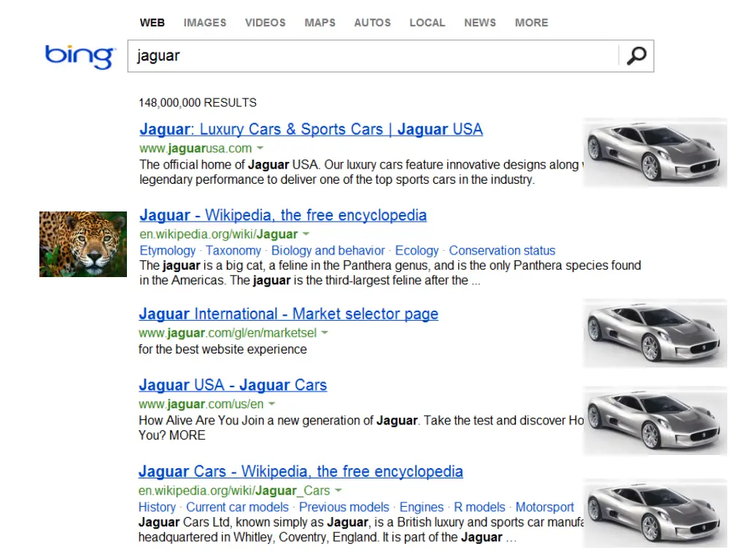Screen dimensions: 747x560
Task: Go to the Autos tab
Action: click(373, 23)
